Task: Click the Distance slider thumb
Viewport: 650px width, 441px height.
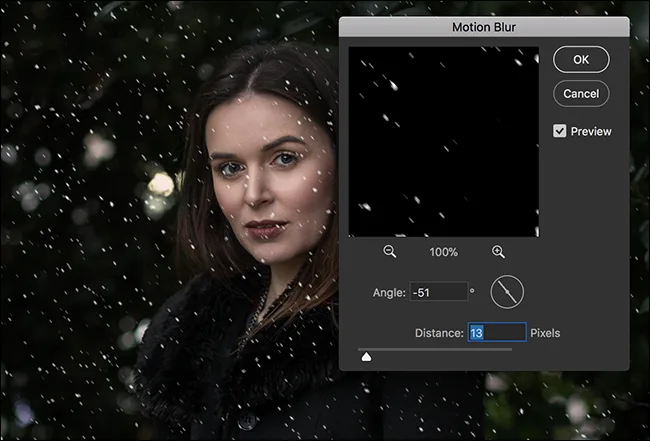Action: click(x=366, y=354)
